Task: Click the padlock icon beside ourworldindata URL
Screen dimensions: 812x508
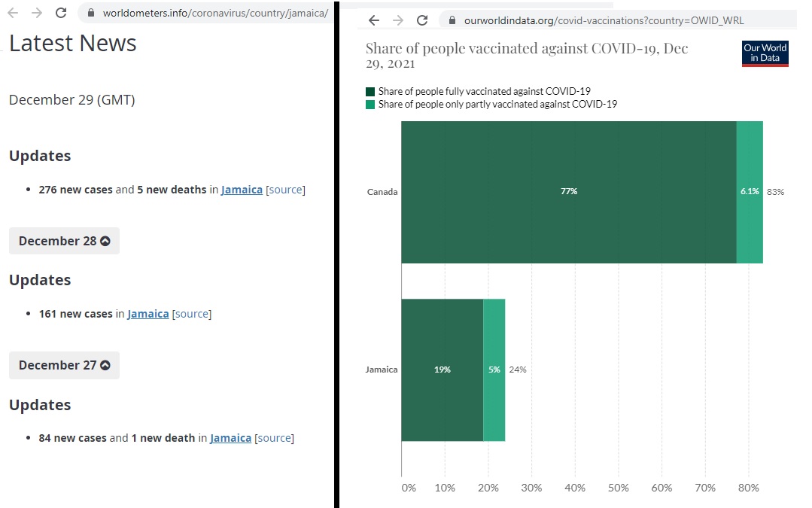Action: pyautogui.click(x=452, y=20)
